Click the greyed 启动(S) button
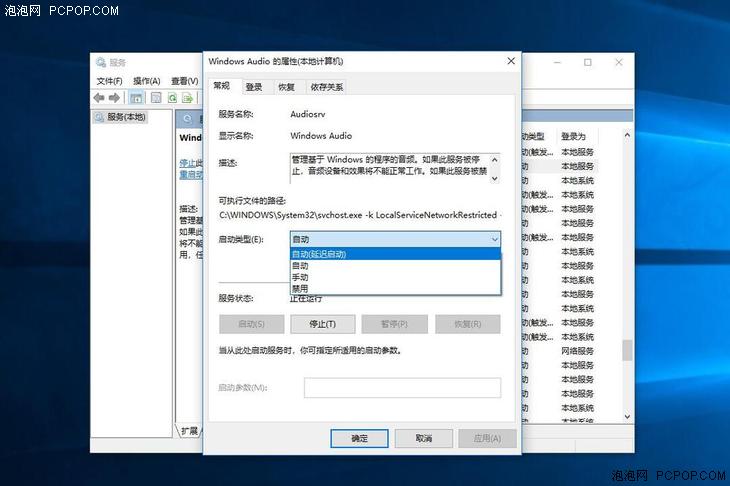Image resolution: width=730 pixels, height=486 pixels. click(x=251, y=324)
